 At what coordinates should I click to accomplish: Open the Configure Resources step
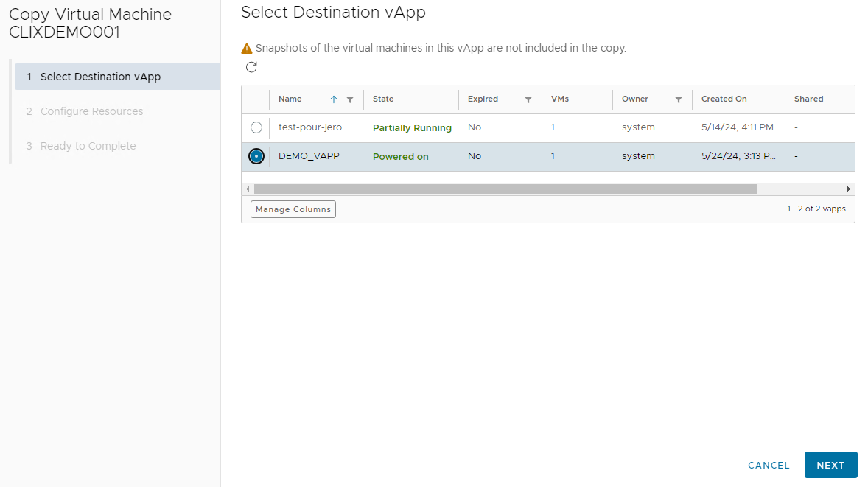pyautogui.click(x=91, y=111)
